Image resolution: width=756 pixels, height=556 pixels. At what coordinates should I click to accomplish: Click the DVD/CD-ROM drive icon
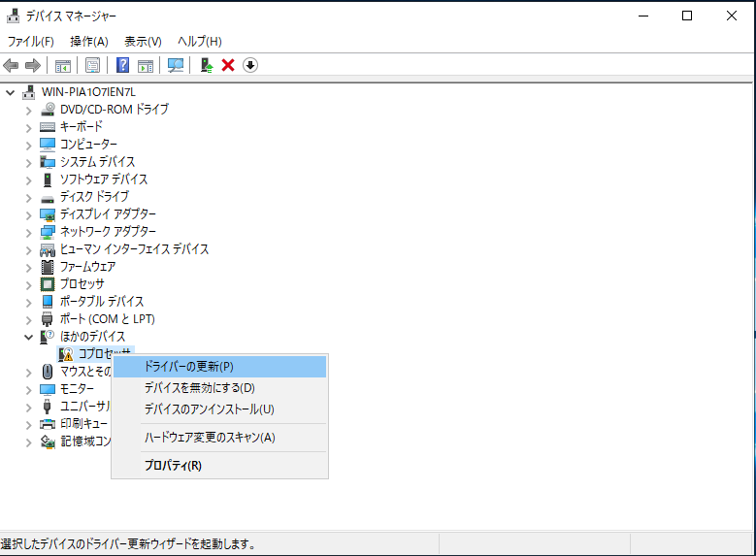click(48, 110)
